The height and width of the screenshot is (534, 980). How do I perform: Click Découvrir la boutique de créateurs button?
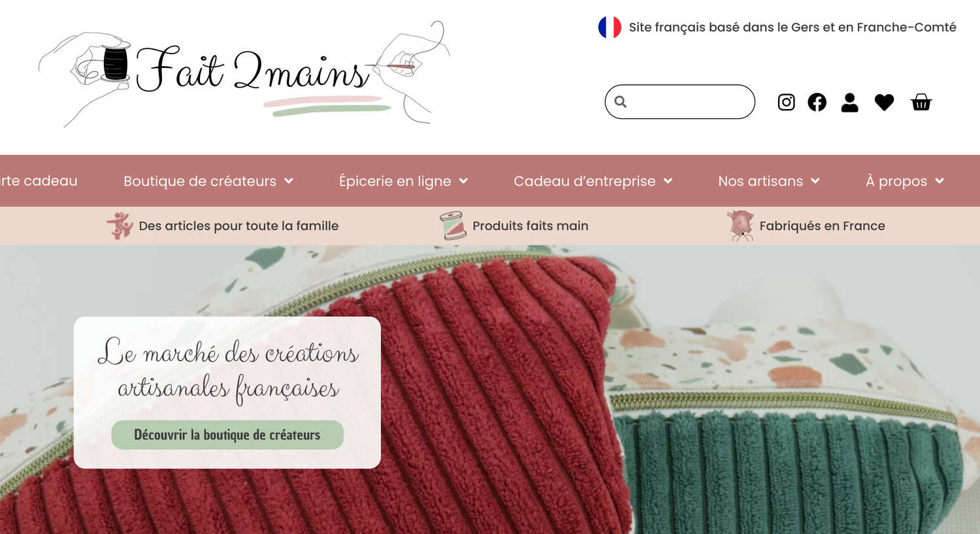[x=227, y=435]
